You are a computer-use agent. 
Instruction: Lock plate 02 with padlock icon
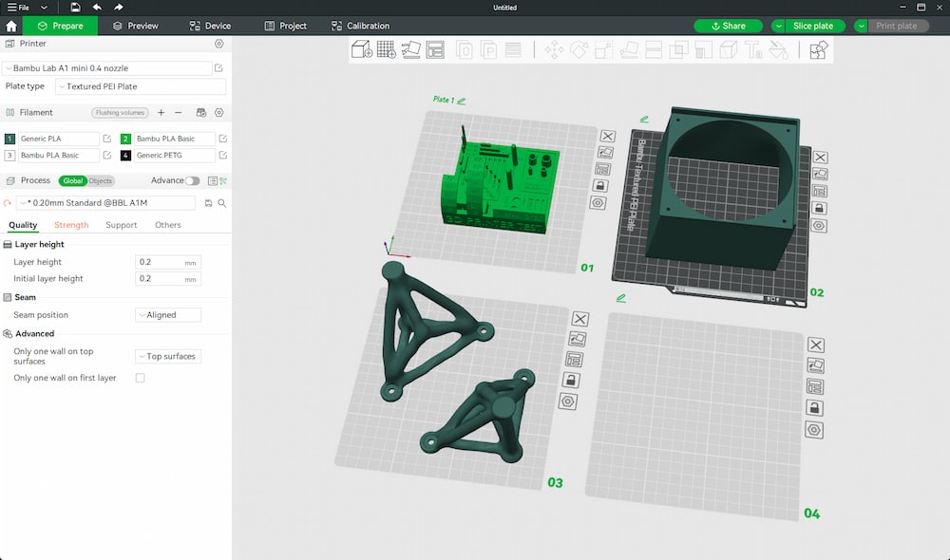(819, 208)
